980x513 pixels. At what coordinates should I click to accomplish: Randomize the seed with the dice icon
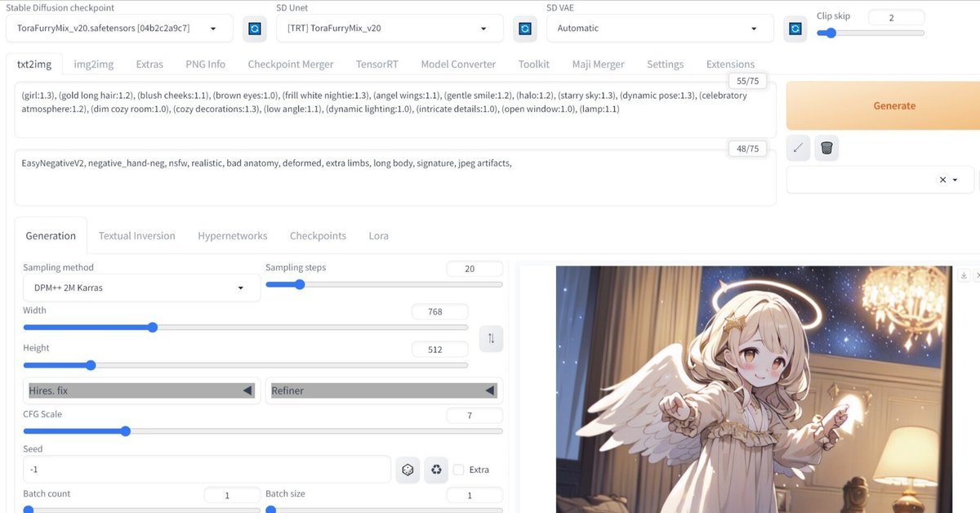coord(408,469)
